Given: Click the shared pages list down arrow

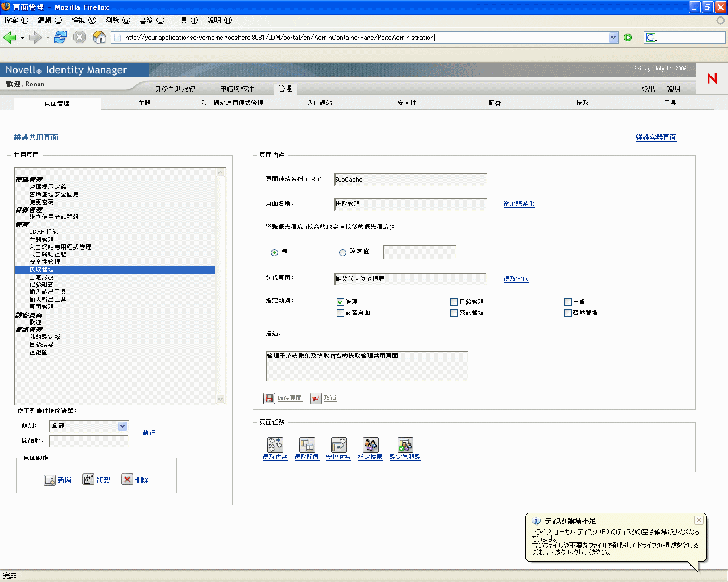Looking at the screenshot, I should (221, 399).
